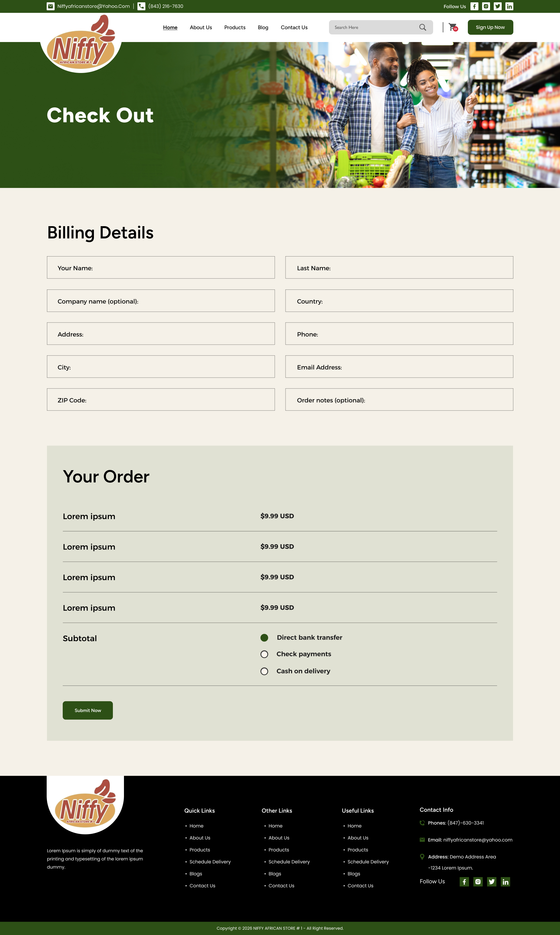Open Instagram icon in top bar

tap(486, 6)
